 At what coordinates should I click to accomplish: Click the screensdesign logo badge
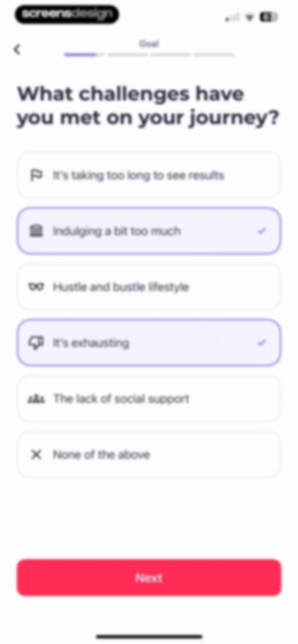tap(67, 14)
